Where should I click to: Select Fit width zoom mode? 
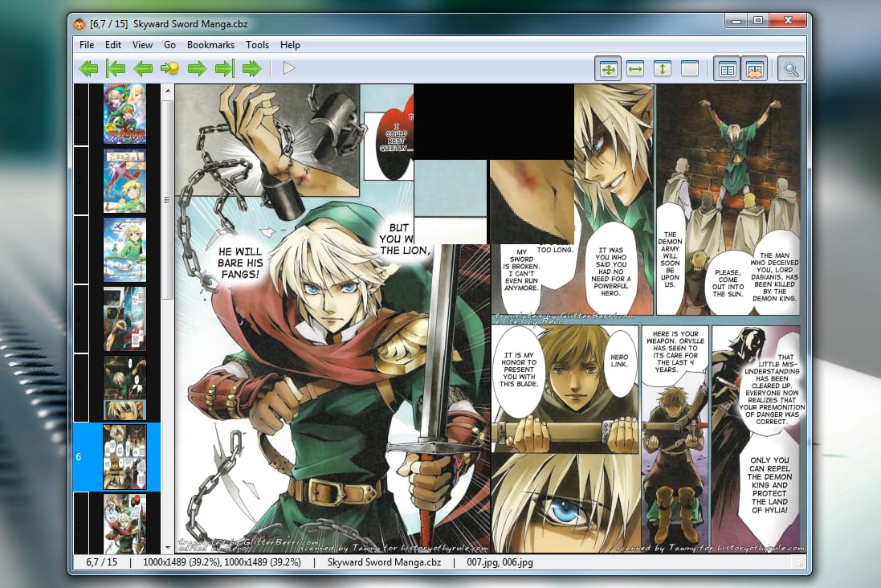[635, 69]
